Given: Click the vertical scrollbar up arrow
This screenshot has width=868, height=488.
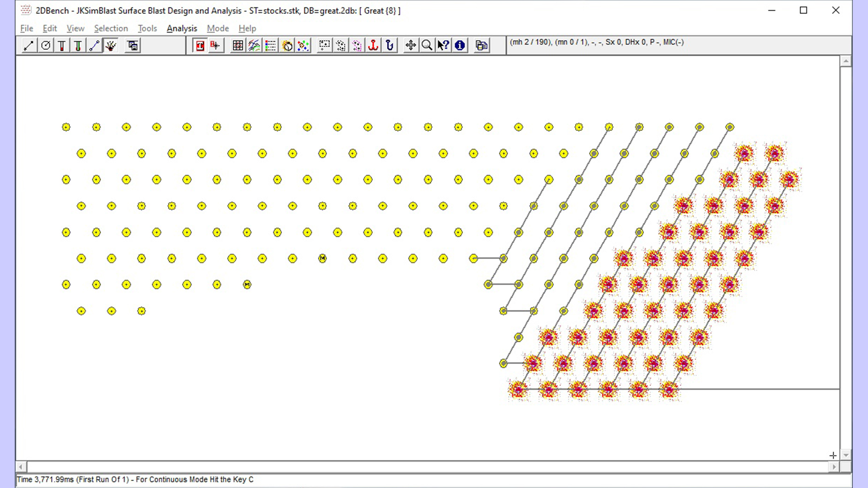Looking at the screenshot, I should (x=845, y=61).
